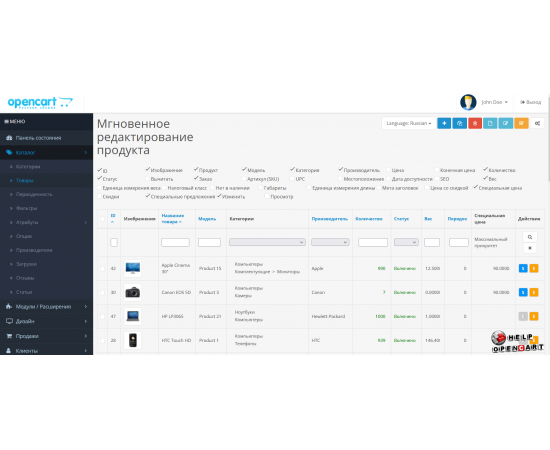
Task: Sort by the Количество column header
Action: 369,219
